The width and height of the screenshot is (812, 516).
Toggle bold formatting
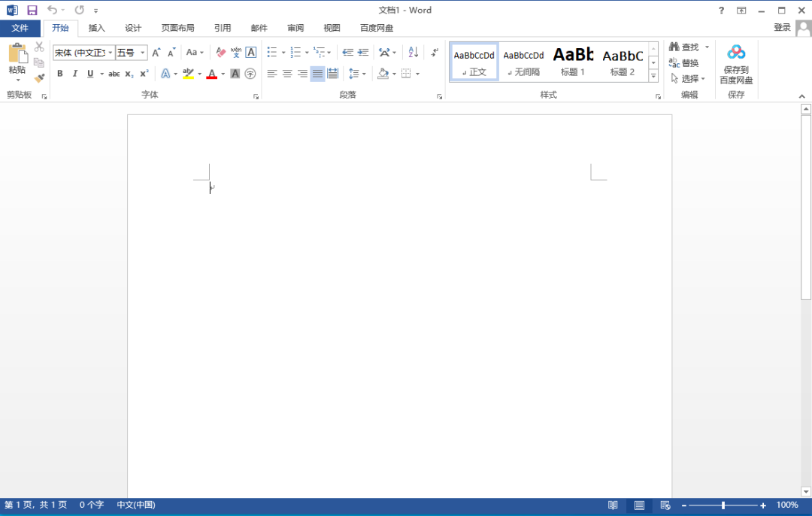point(59,74)
